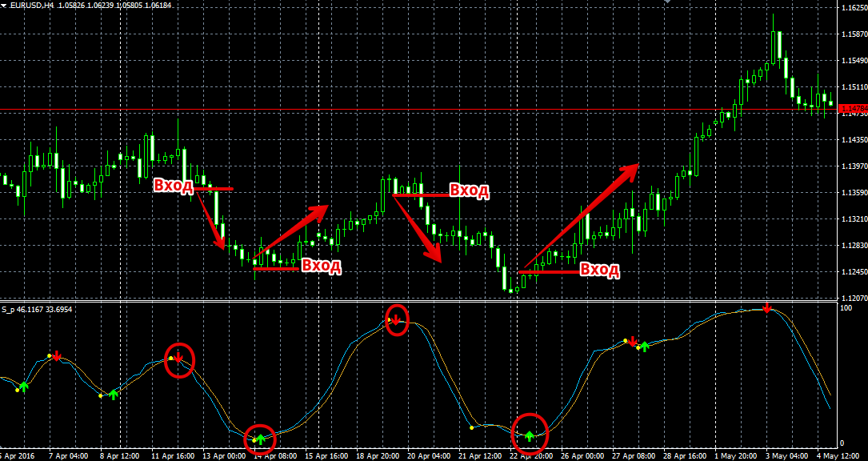
Task: Click the circled green arrow near 22 Apr 20:00
Action: pyautogui.click(x=530, y=435)
